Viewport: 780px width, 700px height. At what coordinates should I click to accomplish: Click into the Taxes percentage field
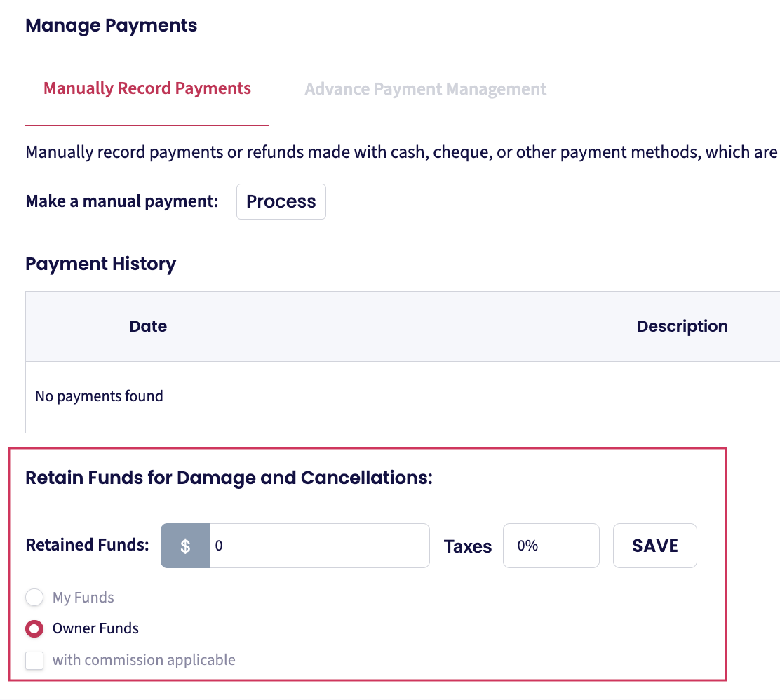[551, 546]
